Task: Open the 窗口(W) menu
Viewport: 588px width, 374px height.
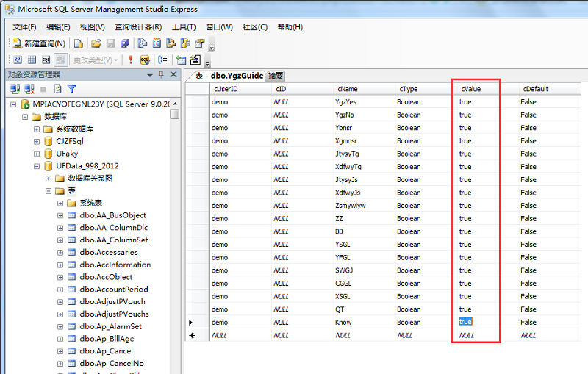Action: point(219,27)
